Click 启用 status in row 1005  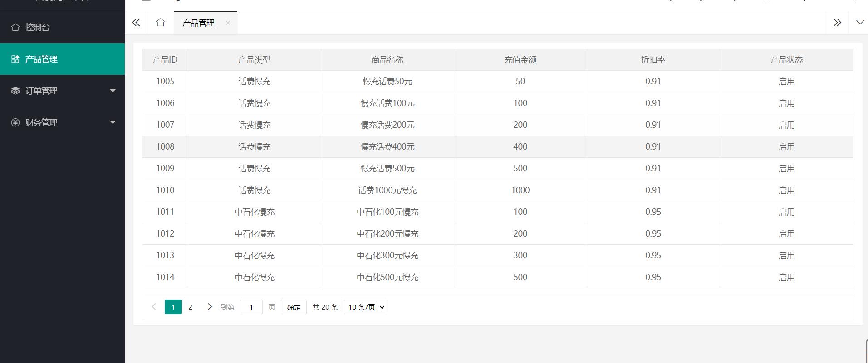[787, 82]
